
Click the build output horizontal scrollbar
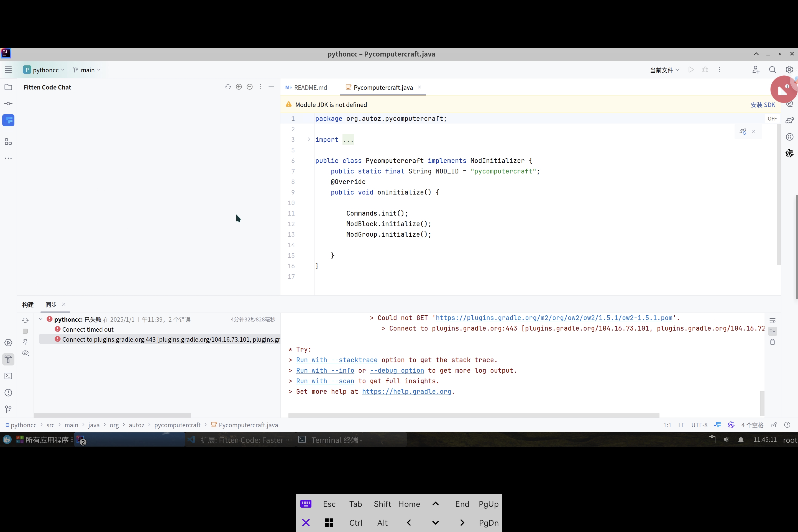tap(474, 415)
